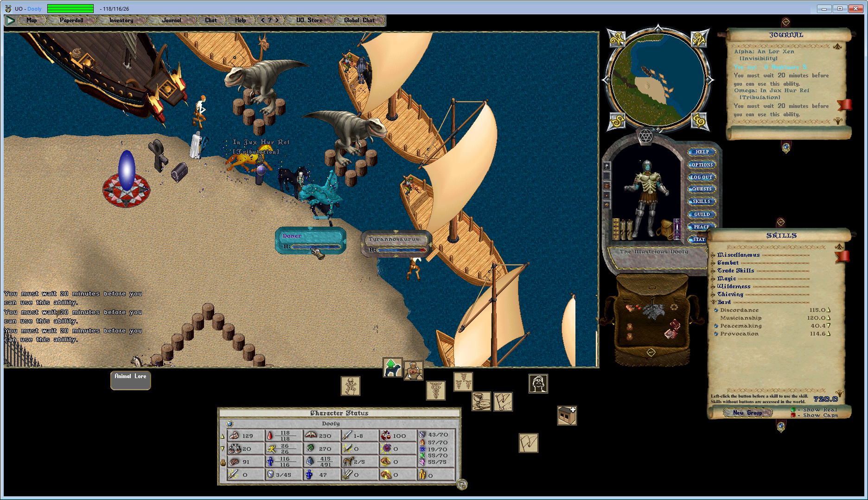The width and height of the screenshot is (868, 500).
Task: Click the bottom-right ornament on the radar map
Action: pos(699,121)
